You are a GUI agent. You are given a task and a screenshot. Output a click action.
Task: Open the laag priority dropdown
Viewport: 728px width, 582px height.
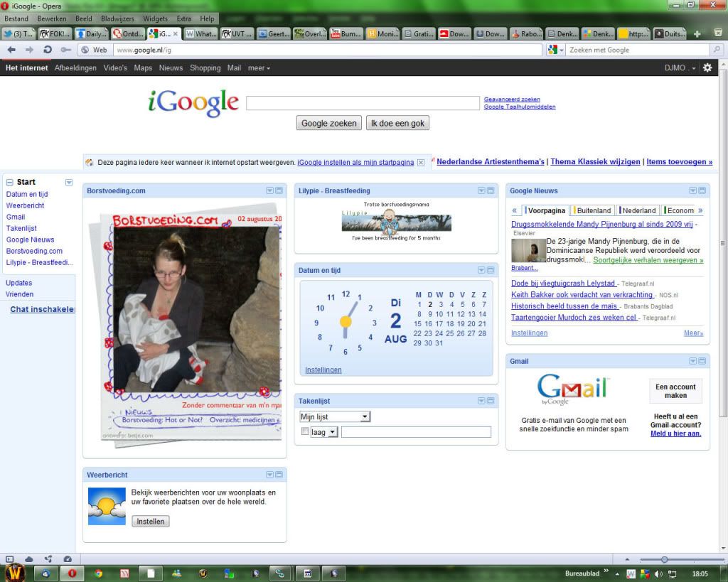click(323, 432)
